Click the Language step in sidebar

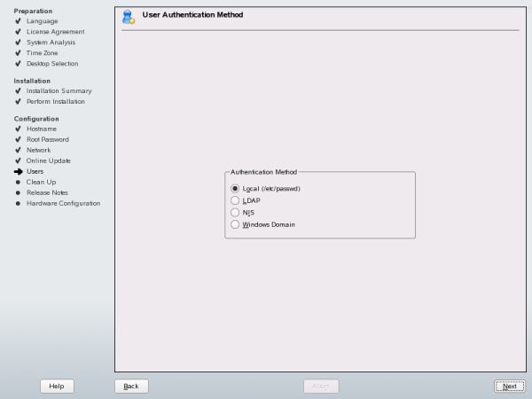coord(42,21)
